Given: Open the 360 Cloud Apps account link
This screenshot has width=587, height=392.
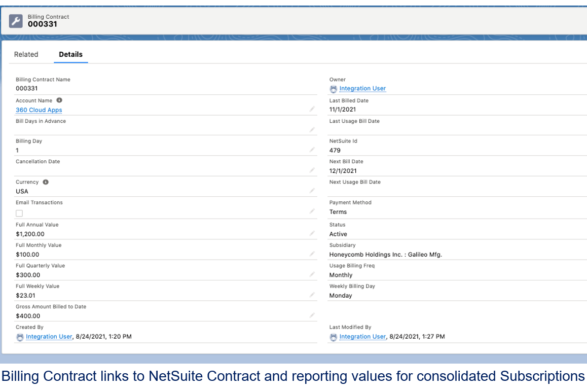Looking at the screenshot, I should click(x=39, y=110).
